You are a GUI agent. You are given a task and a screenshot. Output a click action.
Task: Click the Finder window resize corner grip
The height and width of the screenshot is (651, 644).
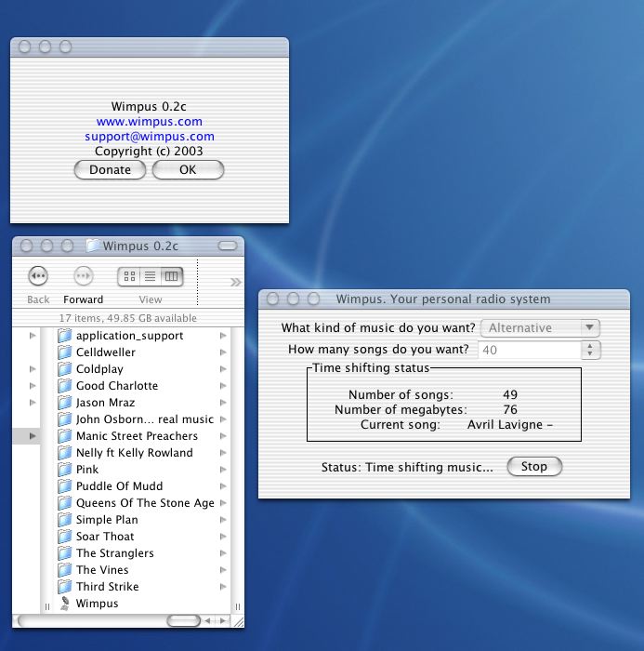(238, 621)
